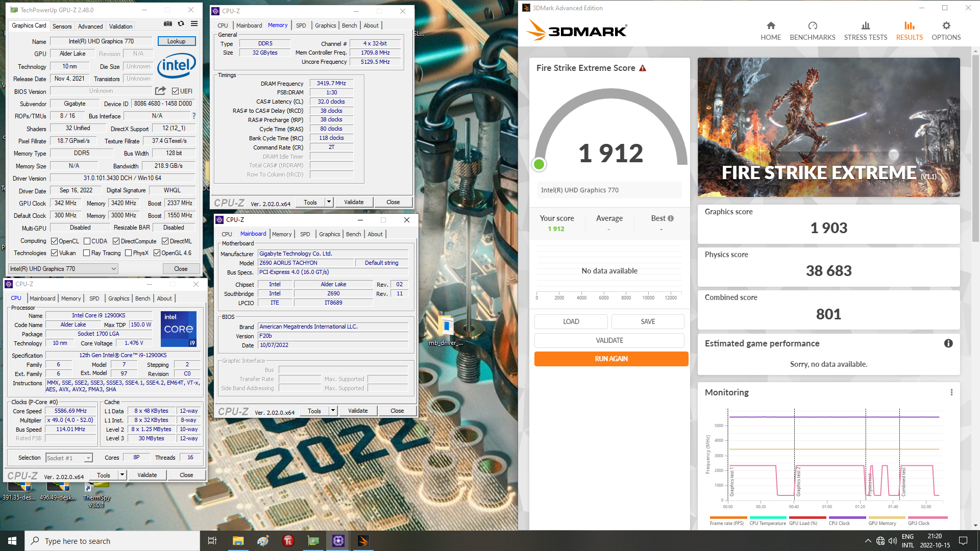Toggle GPU Clock legend color in Monitoring
Screen dimensions: 980x551
[x=927, y=518]
